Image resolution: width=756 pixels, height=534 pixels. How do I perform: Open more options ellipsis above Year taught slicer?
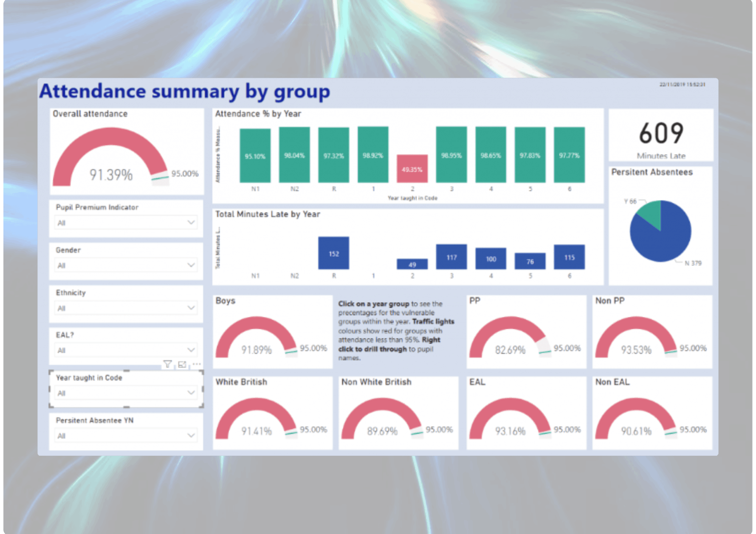[x=197, y=364]
